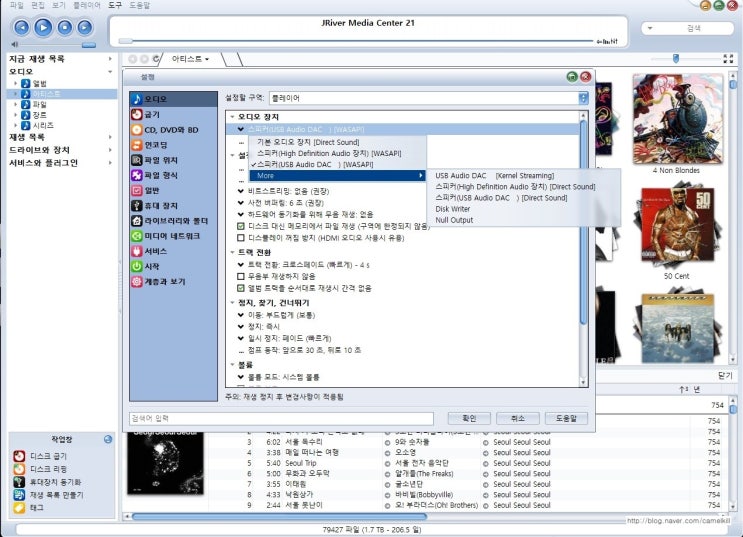743x537 pixels.
Task: Collapse the 트랙 전환 section
Action: [232, 252]
